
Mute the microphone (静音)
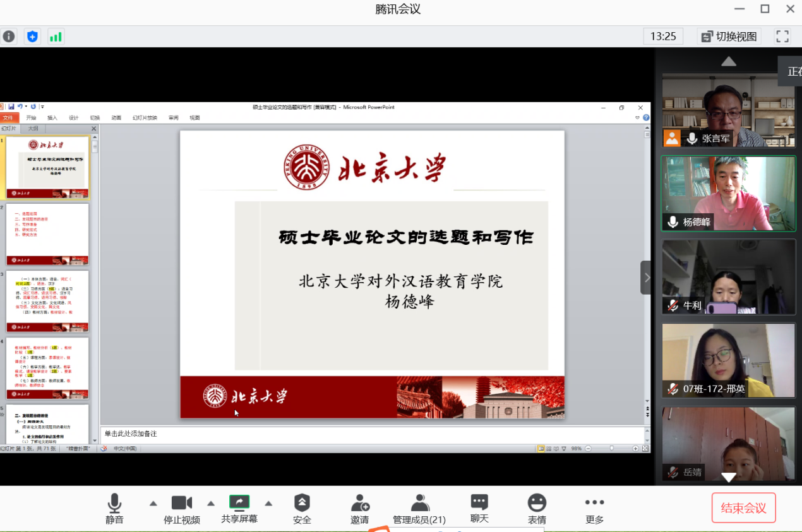114,508
